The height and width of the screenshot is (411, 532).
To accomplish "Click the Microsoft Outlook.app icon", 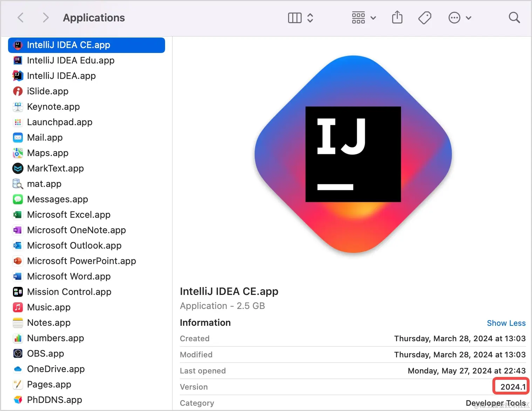I will [x=18, y=245].
